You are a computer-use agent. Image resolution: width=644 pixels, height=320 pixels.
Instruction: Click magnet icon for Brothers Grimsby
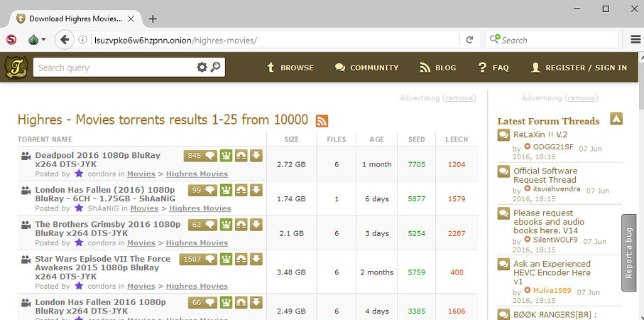[x=241, y=225]
